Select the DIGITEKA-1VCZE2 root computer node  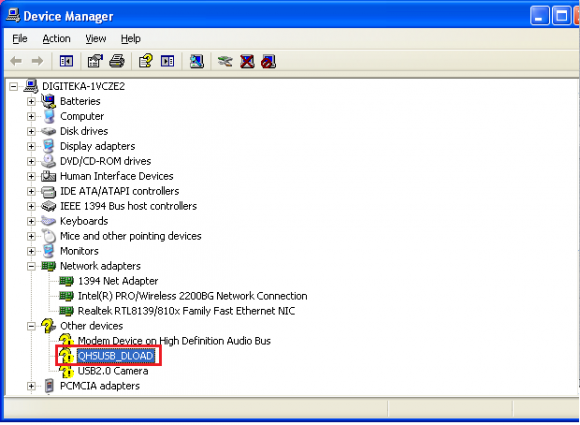pyautogui.click(x=84, y=86)
